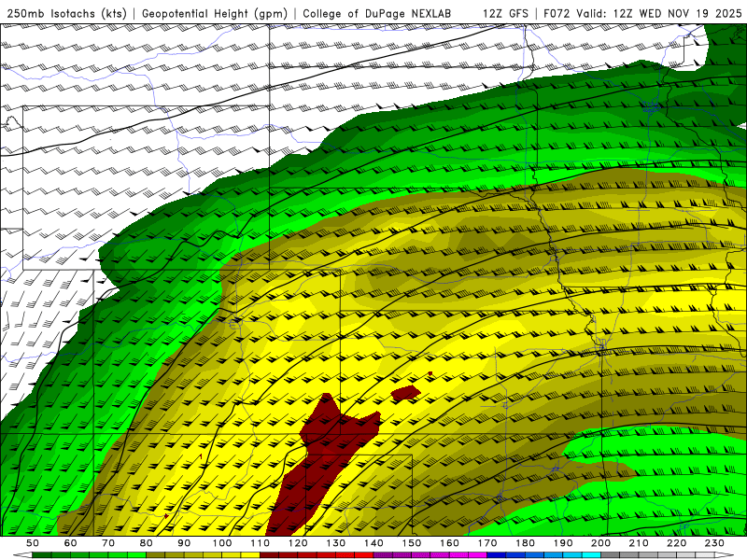The height and width of the screenshot is (560, 747).
Task: Click the bright yellow swatch just left of 110
Action: (250, 554)
